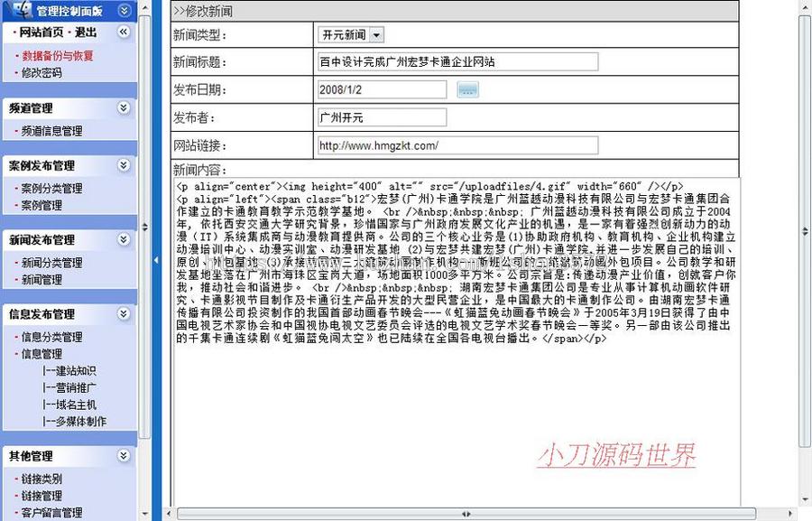Open 链接管理

click(42, 496)
